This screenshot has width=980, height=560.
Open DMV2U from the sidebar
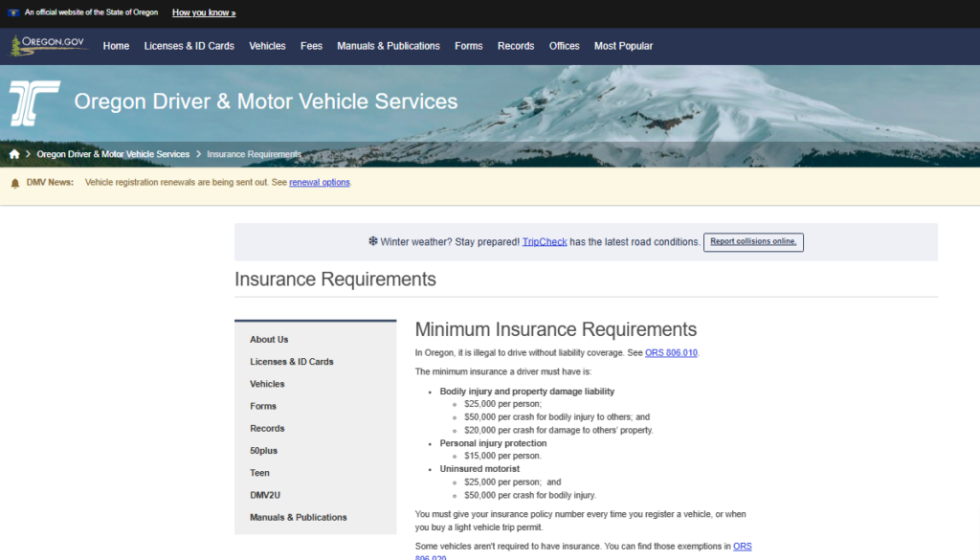(265, 495)
